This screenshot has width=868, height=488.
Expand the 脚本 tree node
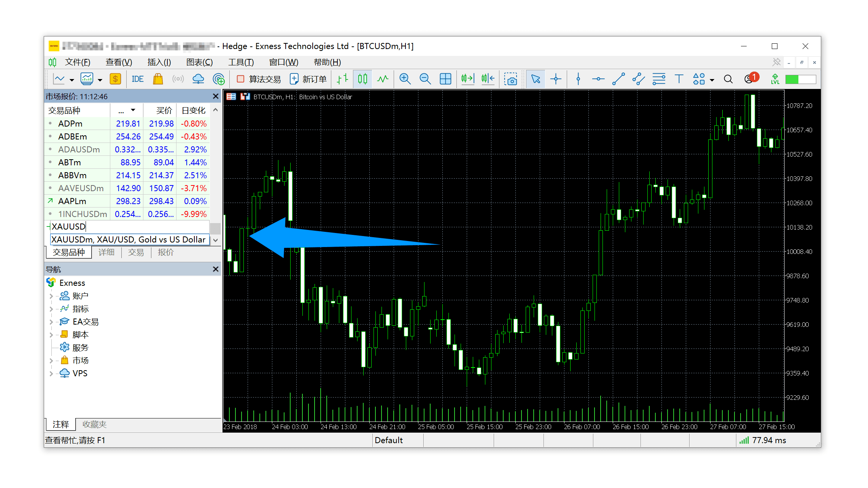(51, 334)
